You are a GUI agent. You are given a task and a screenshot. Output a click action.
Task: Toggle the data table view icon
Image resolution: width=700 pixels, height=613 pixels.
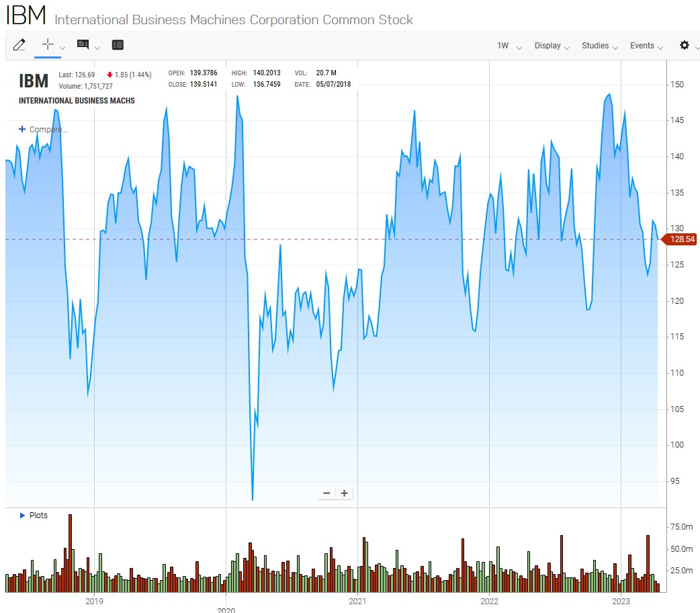118,44
